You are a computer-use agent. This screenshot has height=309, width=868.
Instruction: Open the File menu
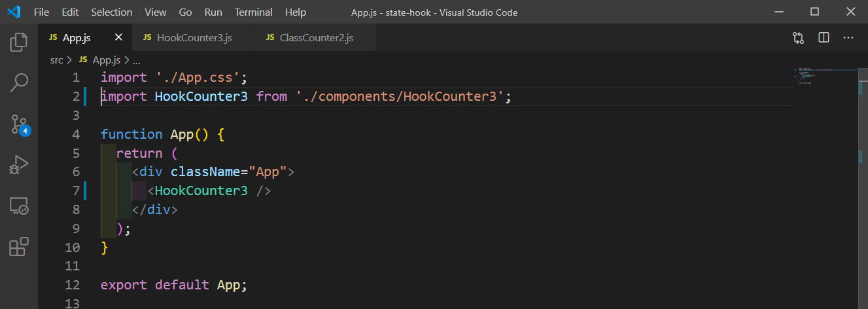click(41, 12)
